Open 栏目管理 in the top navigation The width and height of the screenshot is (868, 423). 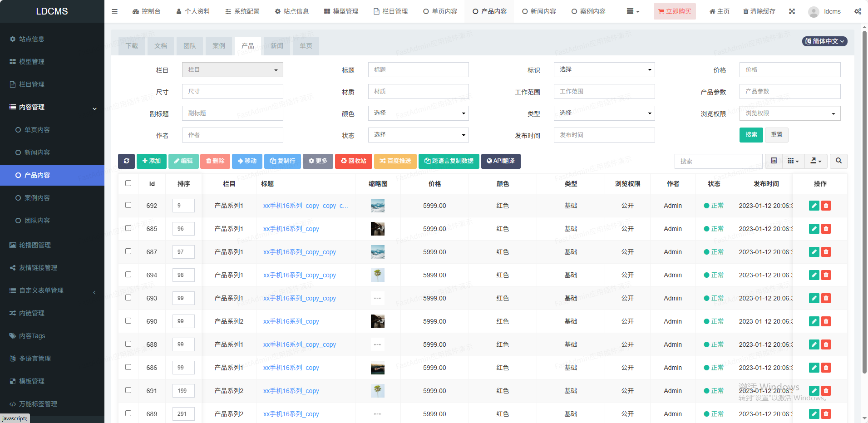(x=390, y=11)
